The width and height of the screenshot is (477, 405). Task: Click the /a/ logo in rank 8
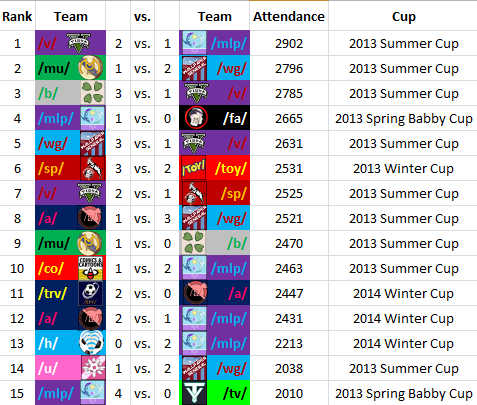click(x=90, y=218)
